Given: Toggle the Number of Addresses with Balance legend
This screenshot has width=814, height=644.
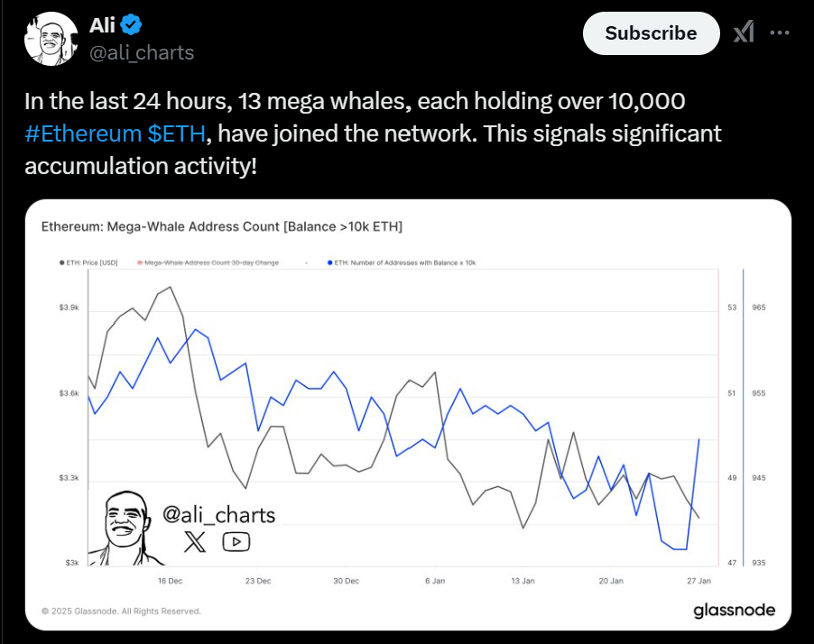Looking at the screenshot, I should pyautogui.click(x=402, y=262).
